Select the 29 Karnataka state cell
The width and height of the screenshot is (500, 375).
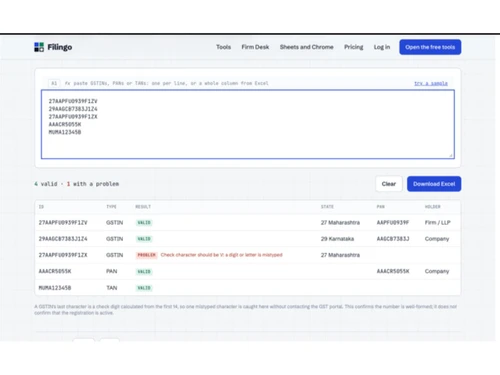337,239
